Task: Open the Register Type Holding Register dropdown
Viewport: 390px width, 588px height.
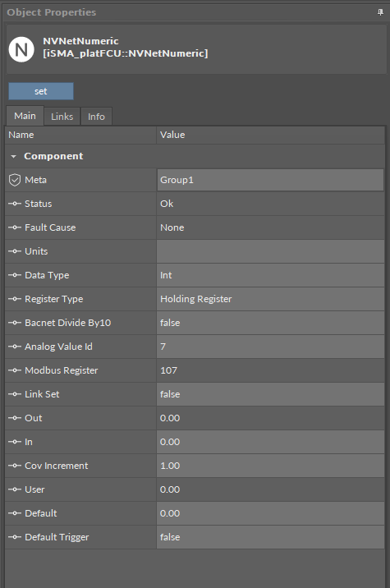Action: [x=270, y=299]
